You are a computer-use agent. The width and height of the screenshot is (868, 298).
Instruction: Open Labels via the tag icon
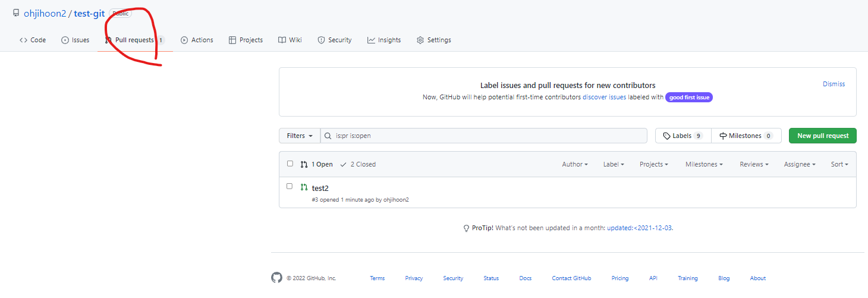click(x=666, y=136)
